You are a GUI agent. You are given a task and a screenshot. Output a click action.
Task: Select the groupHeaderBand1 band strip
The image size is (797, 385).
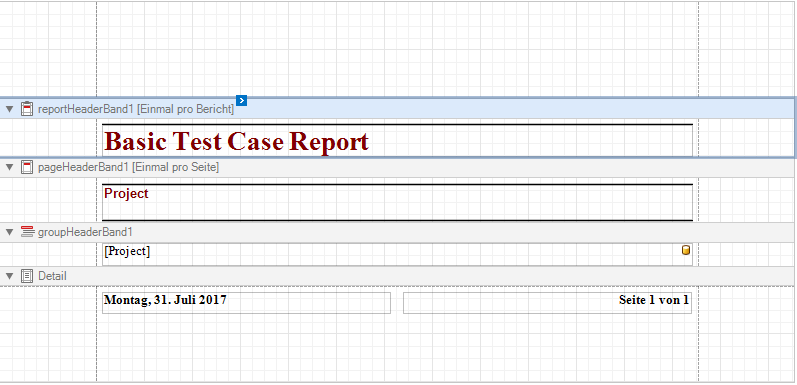[397, 232]
